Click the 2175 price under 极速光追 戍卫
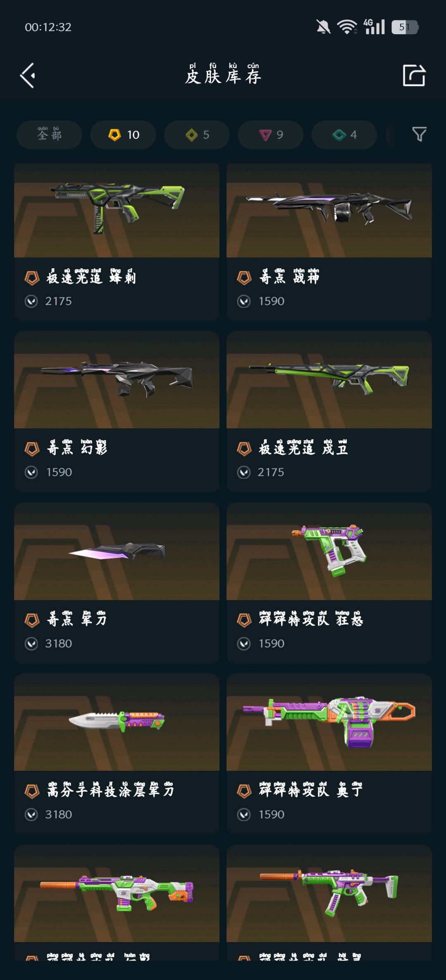 [271, 472]
